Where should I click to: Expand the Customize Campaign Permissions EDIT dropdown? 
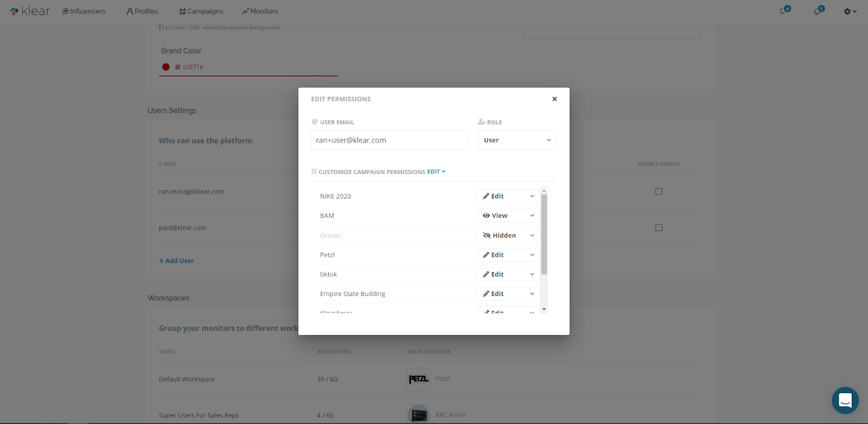coord(436,172)
